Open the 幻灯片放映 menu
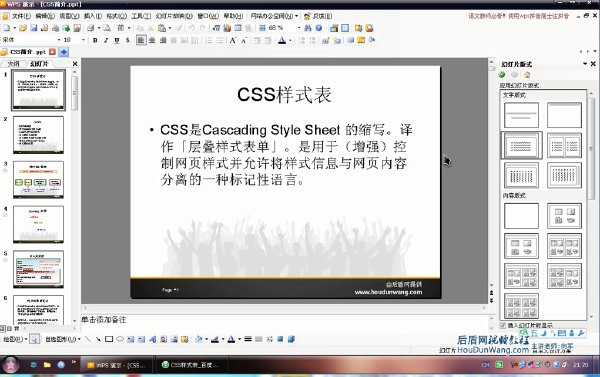Viewport: 600px width, 377px height. [x=174, y=16]
